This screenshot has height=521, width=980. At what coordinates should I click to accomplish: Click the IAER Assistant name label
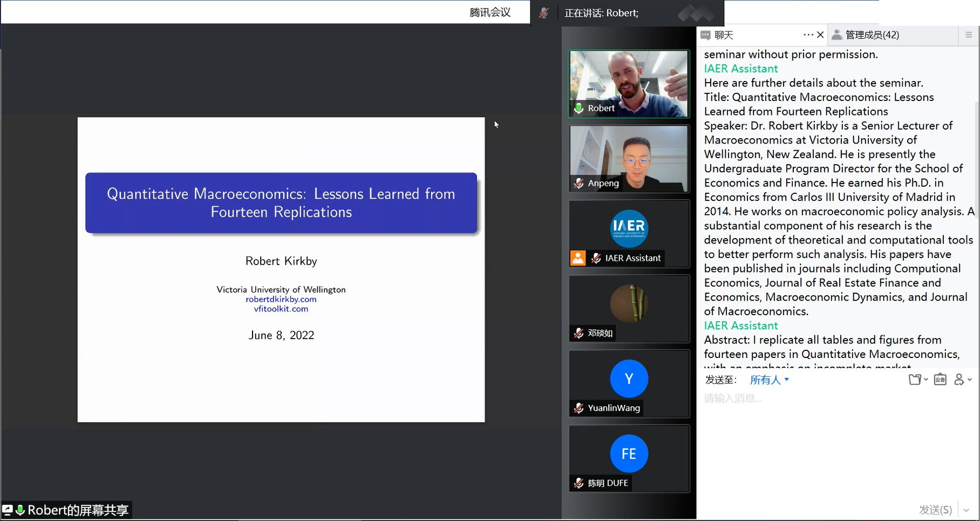pos(633,258)
